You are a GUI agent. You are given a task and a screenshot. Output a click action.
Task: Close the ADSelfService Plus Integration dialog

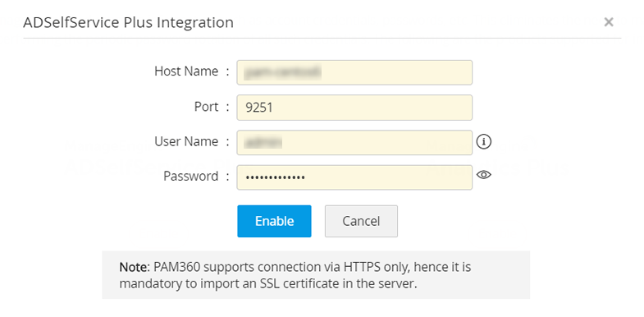pos(608,22)
